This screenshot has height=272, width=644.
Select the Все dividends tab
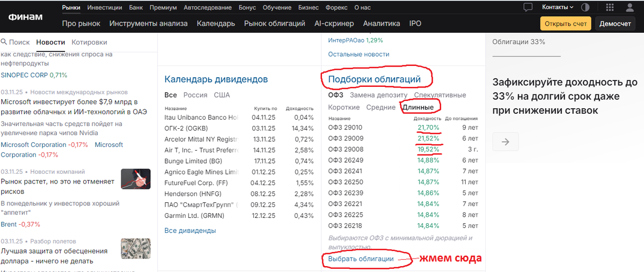pyautogui.click(x=171, y=95)
